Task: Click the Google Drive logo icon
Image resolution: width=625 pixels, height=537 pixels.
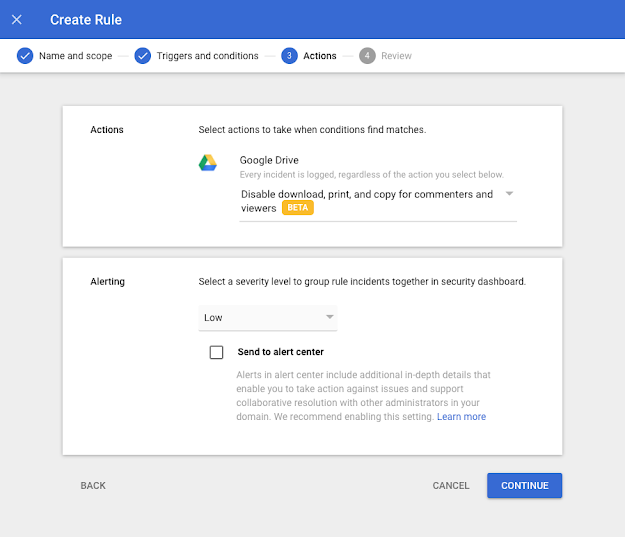Action: coord(208,163)
